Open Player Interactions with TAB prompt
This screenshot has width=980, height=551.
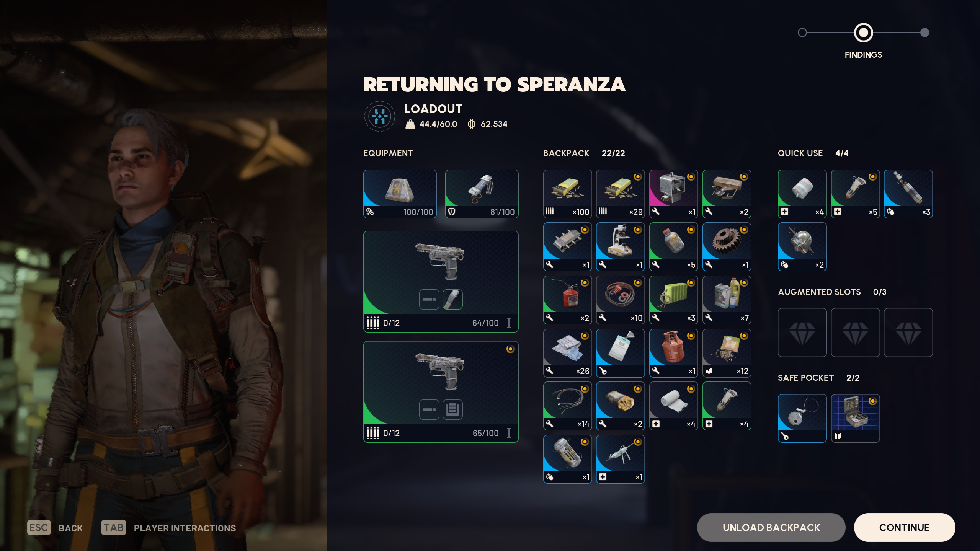[168, 528]
